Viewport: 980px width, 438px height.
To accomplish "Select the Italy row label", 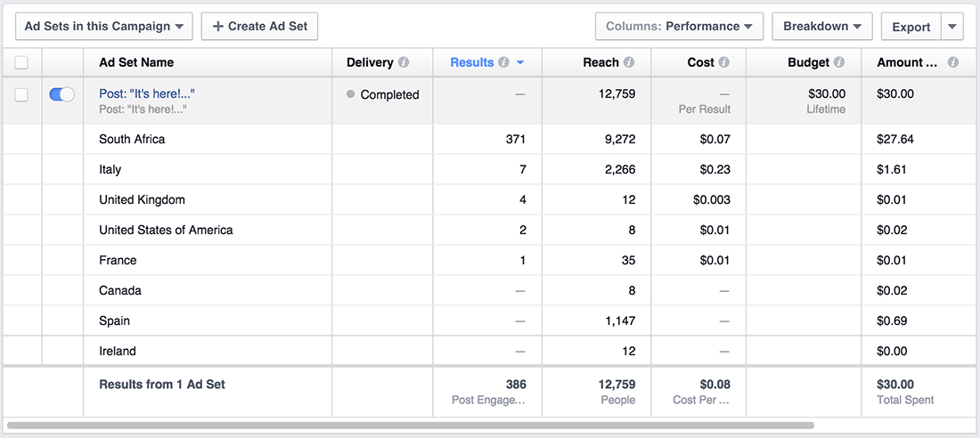I will pos(110,169).
